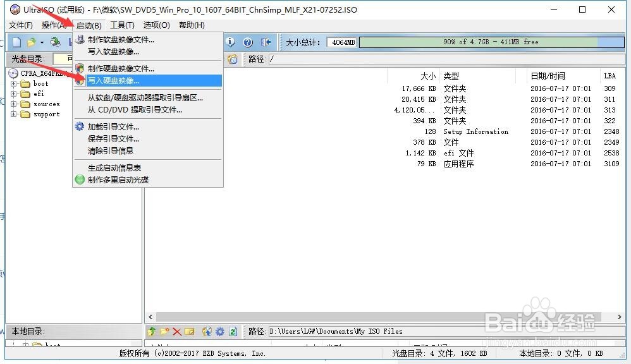The width and height of the screenshot is (631, 364).
Task: Click the New file toolbar icon
Action: [16, 42]
